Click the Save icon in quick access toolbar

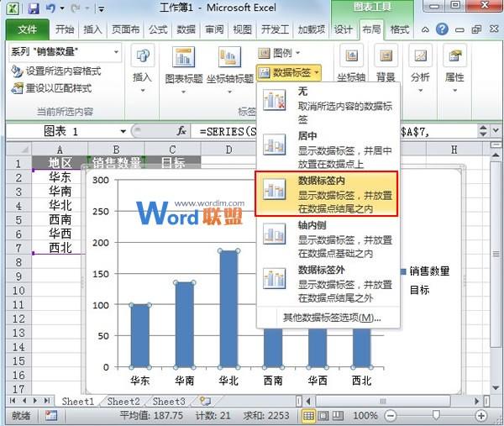pos(34,9)
